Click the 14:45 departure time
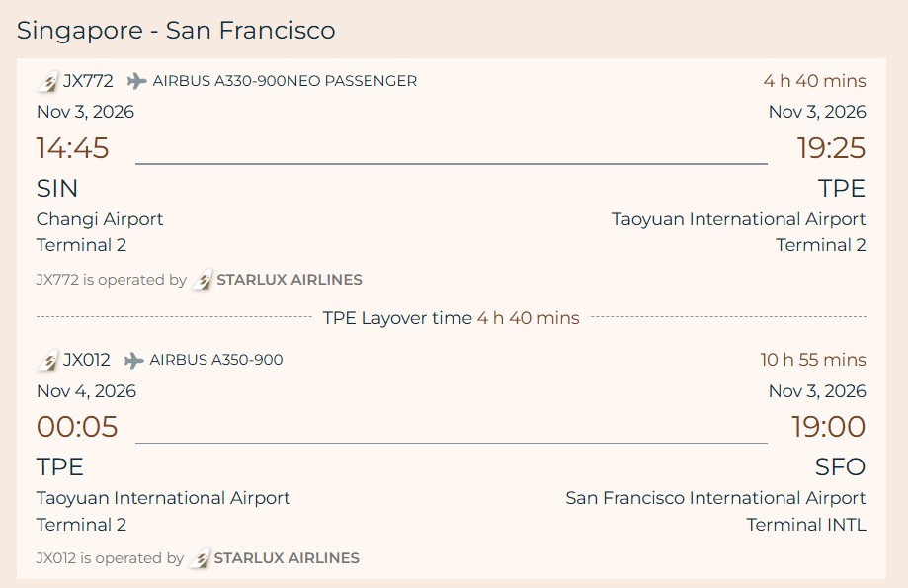This screenshot has width=908, height=588. tap(73, 148)
